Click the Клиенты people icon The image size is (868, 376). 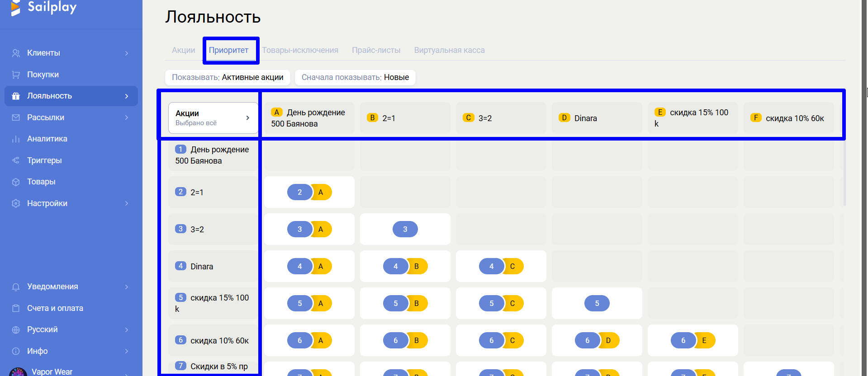click(x=16, y=53)
